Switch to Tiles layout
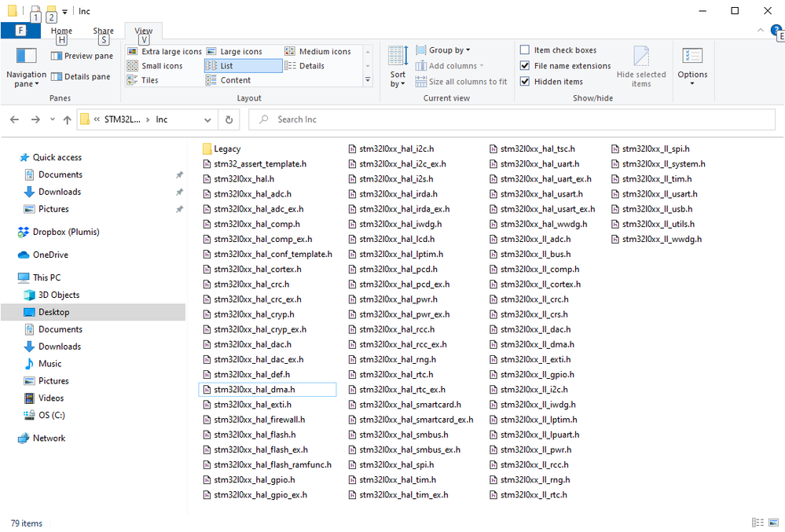 point(143,80)
